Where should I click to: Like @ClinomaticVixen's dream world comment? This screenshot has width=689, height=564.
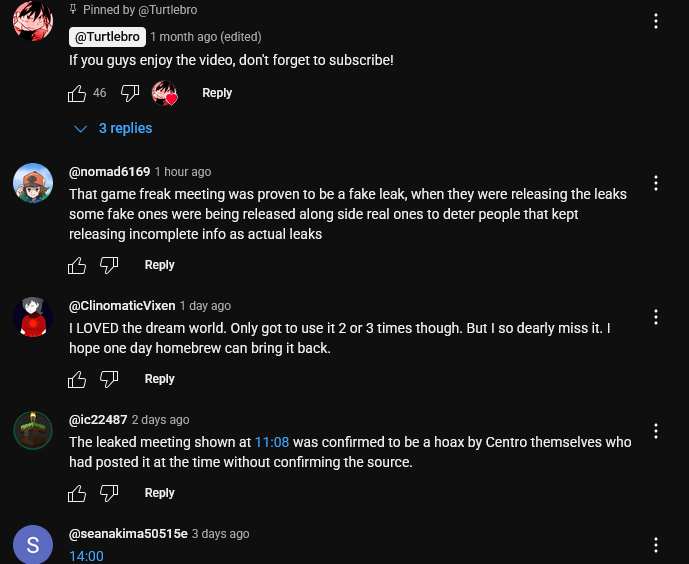click(x=77, y=379)
